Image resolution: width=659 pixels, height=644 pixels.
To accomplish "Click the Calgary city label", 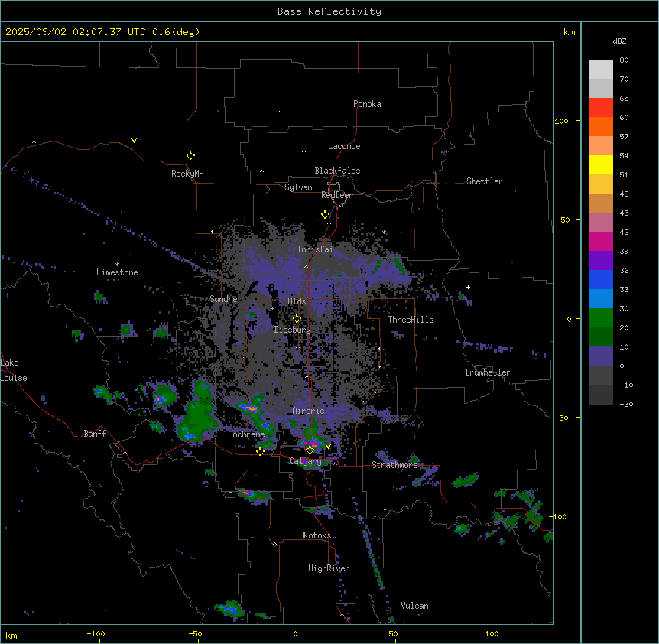I will (305, 461).
